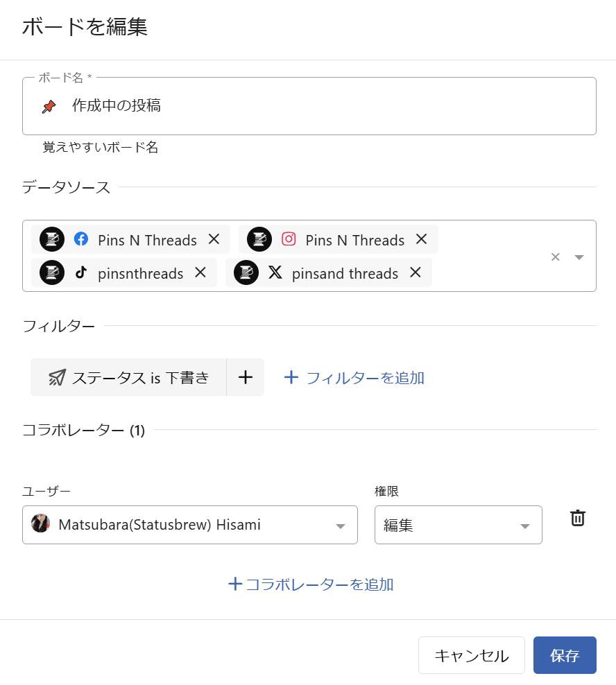Expand the data source dropdown arrow
Image resolution: width=616 pixels, height=685 pixels.
point(579,257)
